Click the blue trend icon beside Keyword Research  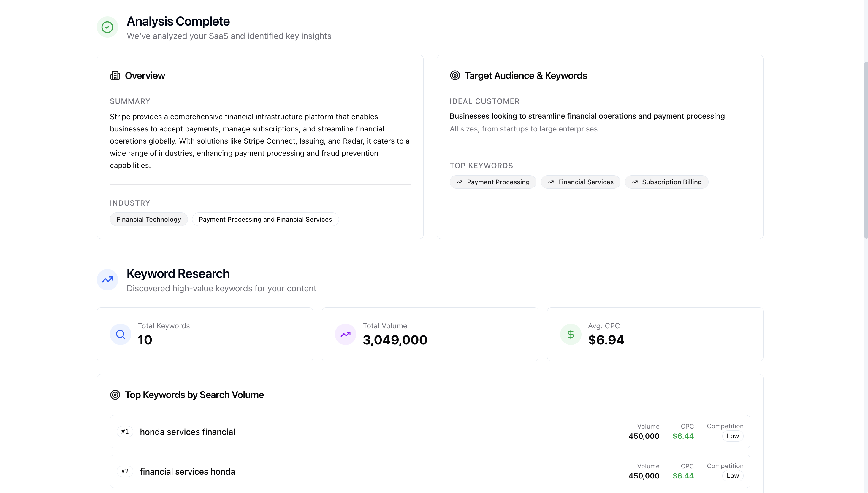click(x=107, y=279)
